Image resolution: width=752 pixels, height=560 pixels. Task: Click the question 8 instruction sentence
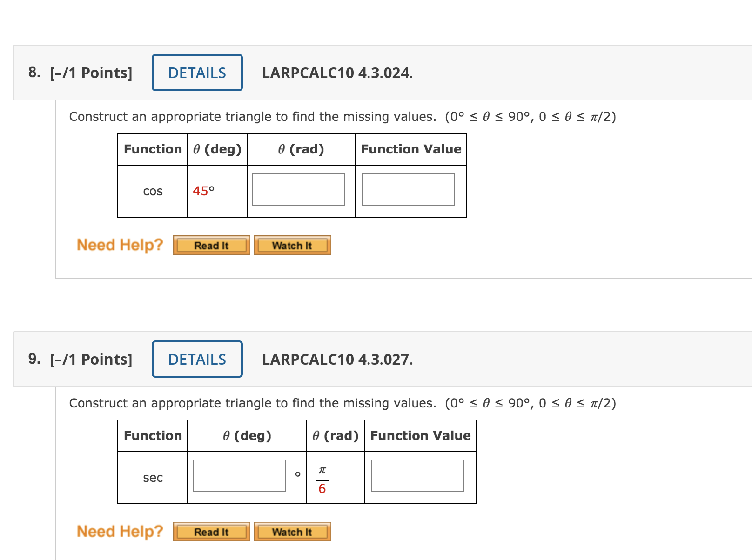(x=342, y=117)
